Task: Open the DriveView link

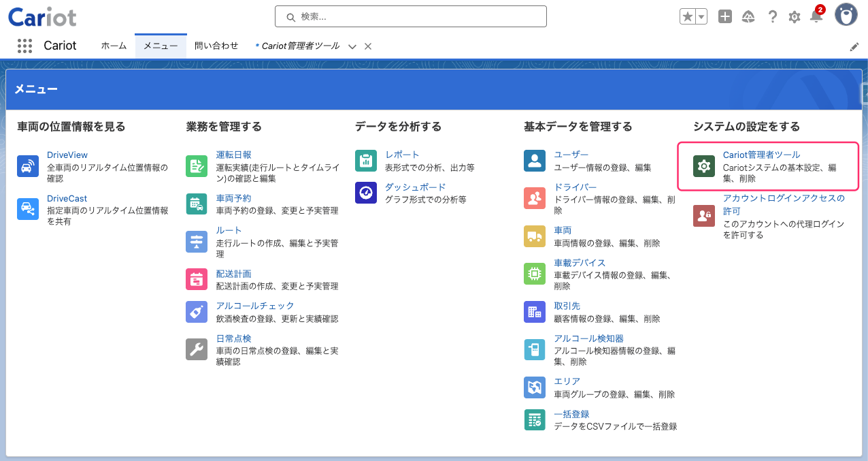Action: point(67,155)
